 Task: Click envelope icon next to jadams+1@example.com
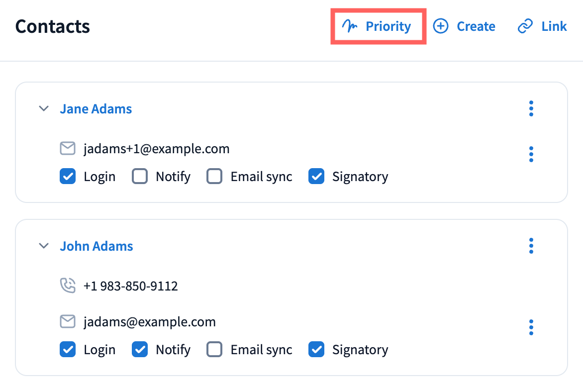[x=68, y=148]
